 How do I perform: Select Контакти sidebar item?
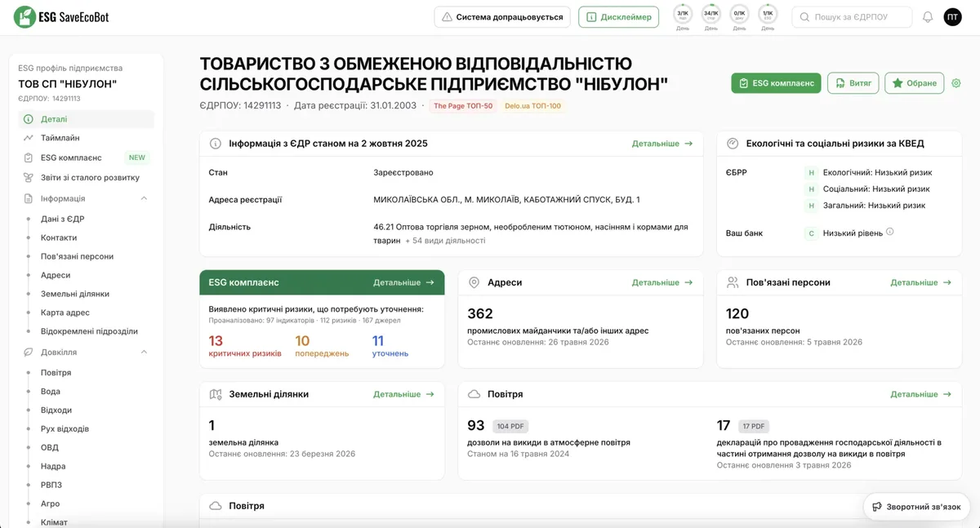point(59,237)
